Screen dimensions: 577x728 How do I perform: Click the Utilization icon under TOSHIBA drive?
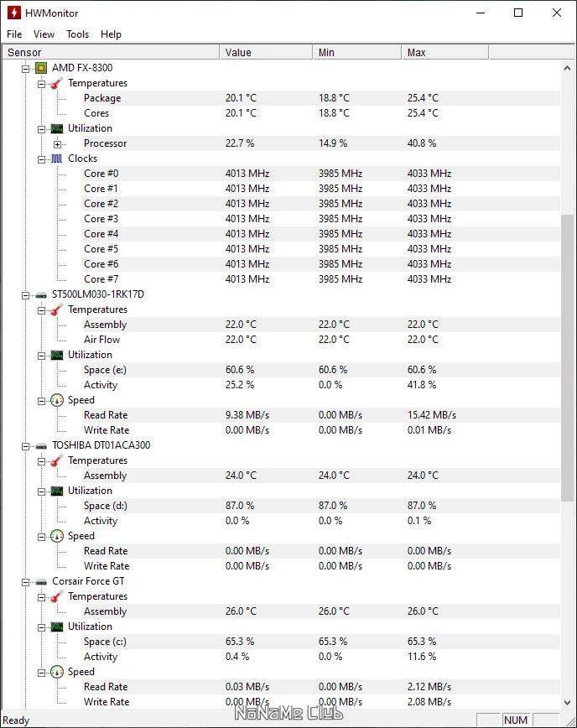tap(56, 491)
